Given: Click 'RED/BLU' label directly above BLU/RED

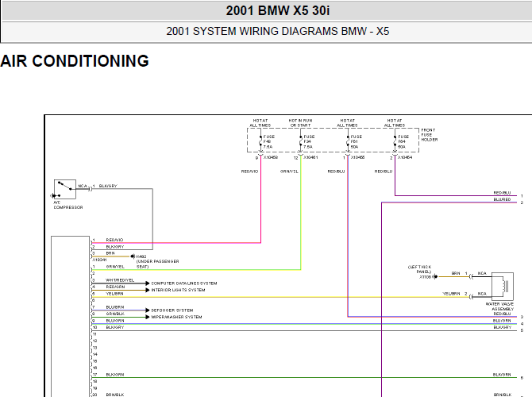Looking at the screenshot, I should coord(502,193).
